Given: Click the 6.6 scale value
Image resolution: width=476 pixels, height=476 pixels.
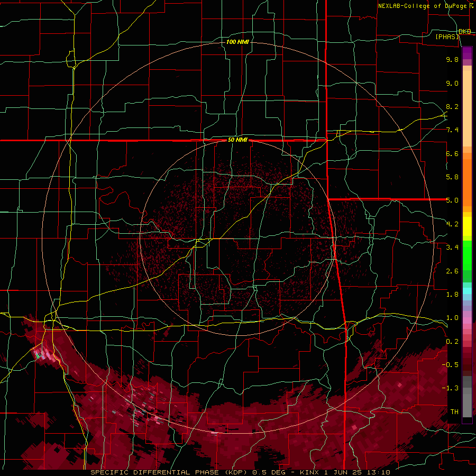Looking at the screenshot, I should [x=452, y=153].
